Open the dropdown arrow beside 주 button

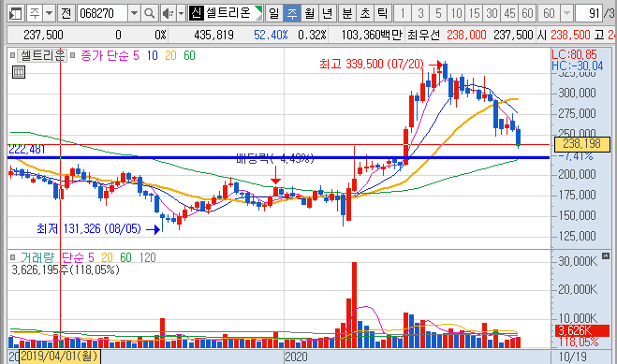click(50, 13)
